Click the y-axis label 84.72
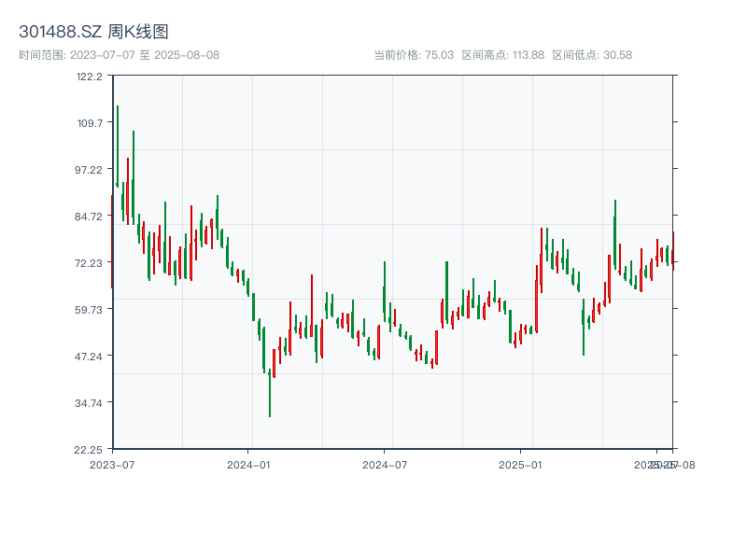Viewport: 747px width, 560px height. coord(89,217)
